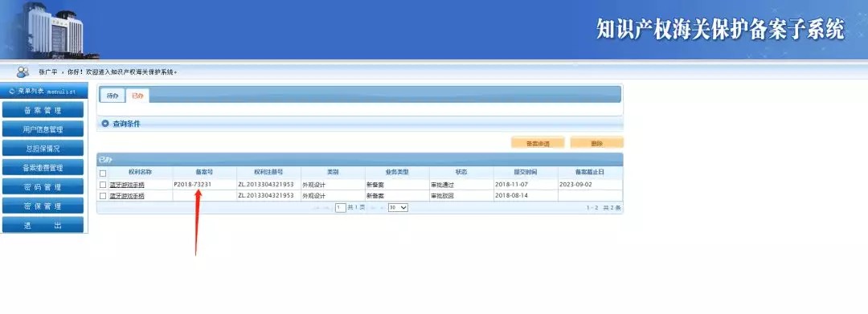Image resolution: width=868 pixels, height=314 pixels.
Task: Check the row submitted on 2018-08-14
Action: [102, 196]
